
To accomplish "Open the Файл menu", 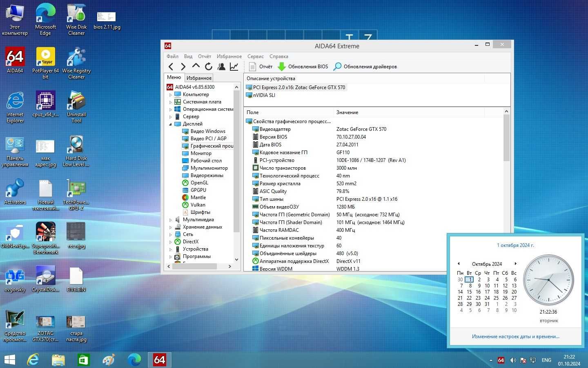I will coord(172,56).
